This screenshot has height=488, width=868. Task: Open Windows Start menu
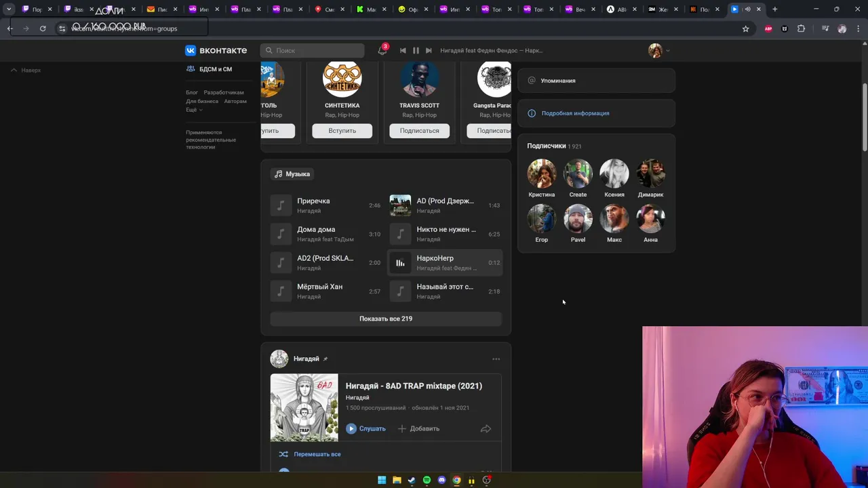pos(382,480)
